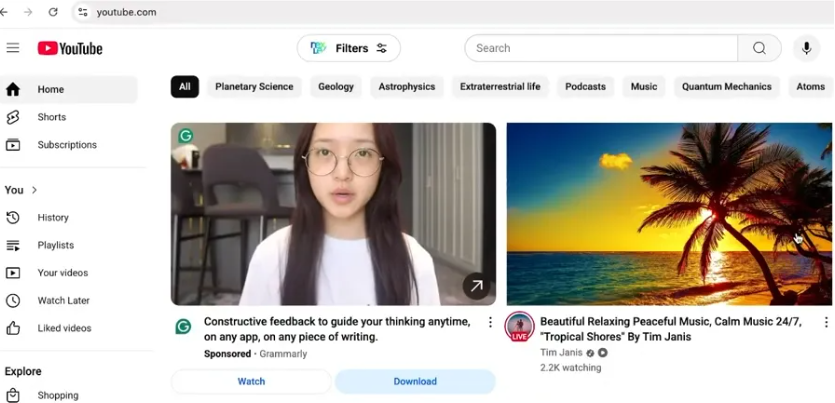Click the Shopping bag icon
This screenshot has height=403, width=835.
pyautogui.click(x=13, y=395)
